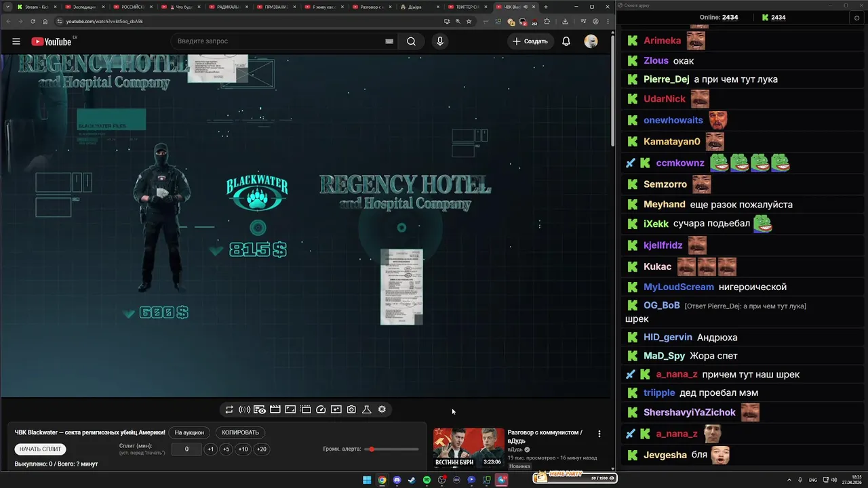The height and width of the screenshot is (488, 868).
Task: Open on-screen keyboard icon in search box
Action: pos(389,41)
